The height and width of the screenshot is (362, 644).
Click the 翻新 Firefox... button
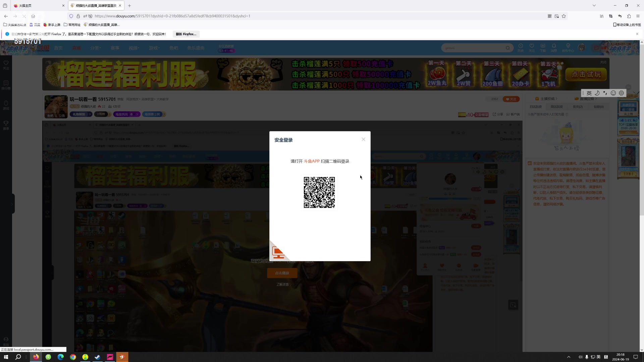pos(186,34)
